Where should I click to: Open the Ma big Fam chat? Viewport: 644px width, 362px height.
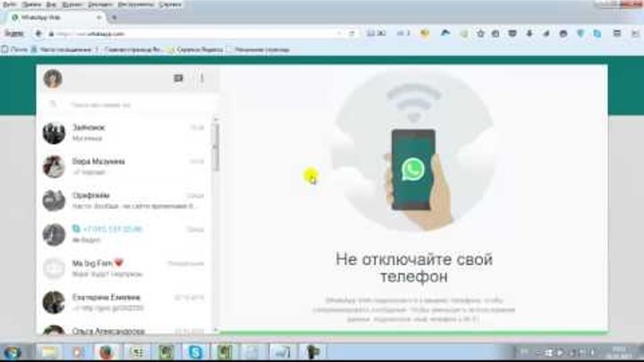point(124,268)
